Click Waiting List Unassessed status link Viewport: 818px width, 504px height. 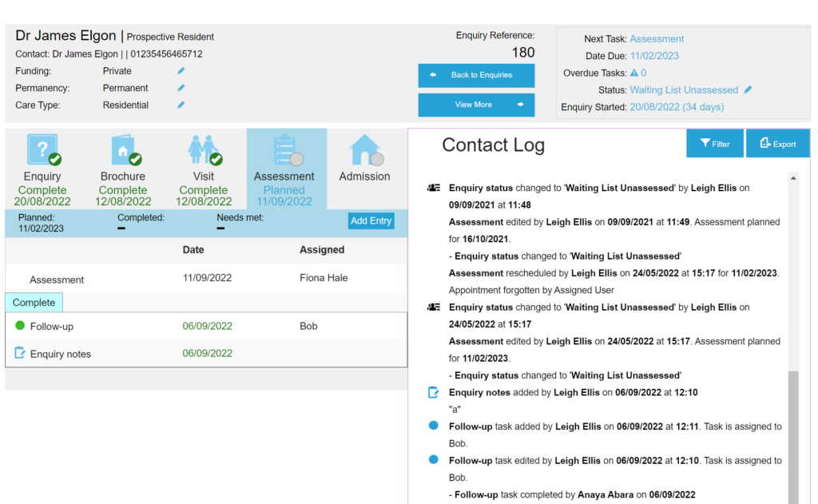pyautogui.click(x=684, y=89)
